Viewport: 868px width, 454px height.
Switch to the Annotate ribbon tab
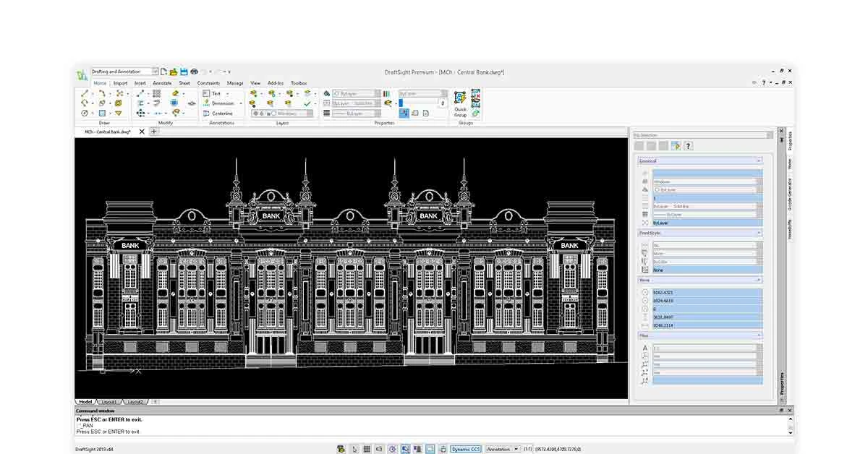point(161,82)
